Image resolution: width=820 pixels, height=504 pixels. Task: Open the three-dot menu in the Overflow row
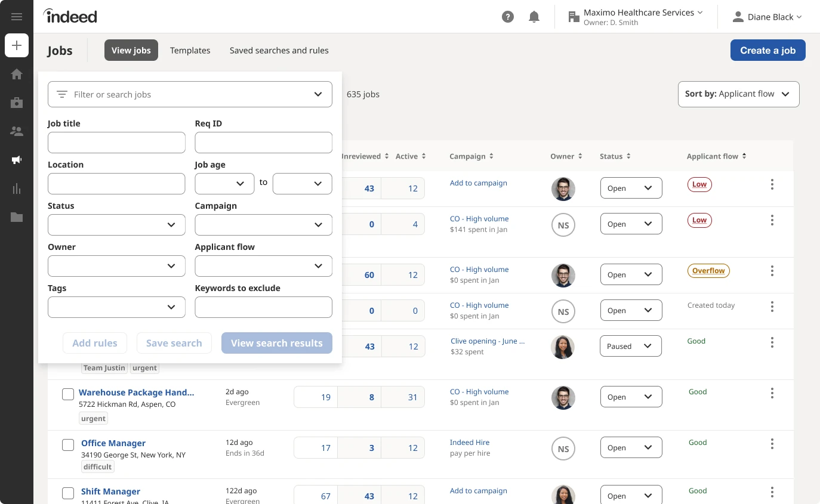772,271
